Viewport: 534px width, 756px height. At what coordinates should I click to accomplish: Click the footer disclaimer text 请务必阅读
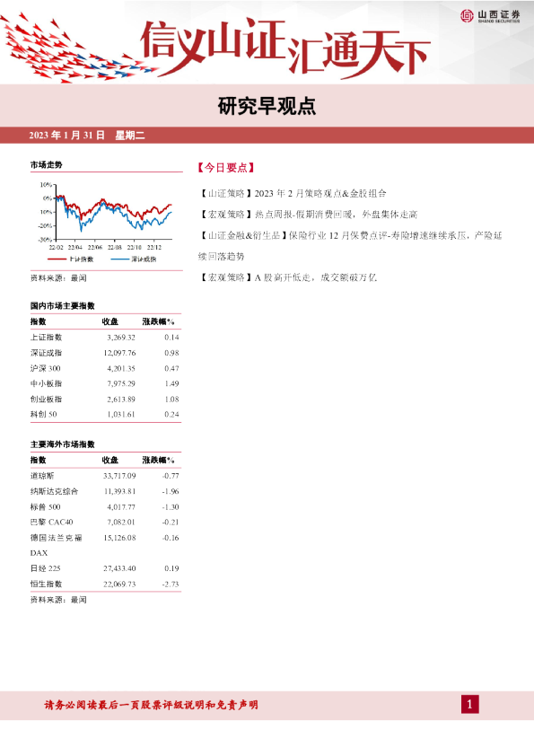pos(152,705)
